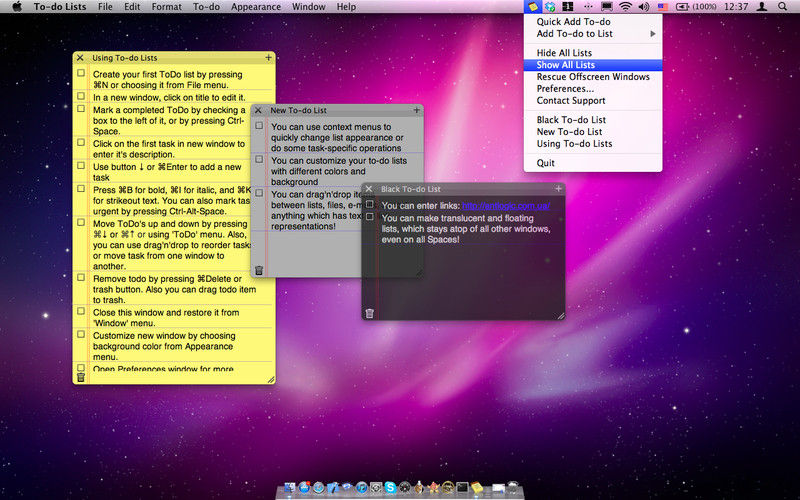This screenshot has width=800, height=500.
Task: Open Xcode from the Dock
Action: click(x=333, y=487)
